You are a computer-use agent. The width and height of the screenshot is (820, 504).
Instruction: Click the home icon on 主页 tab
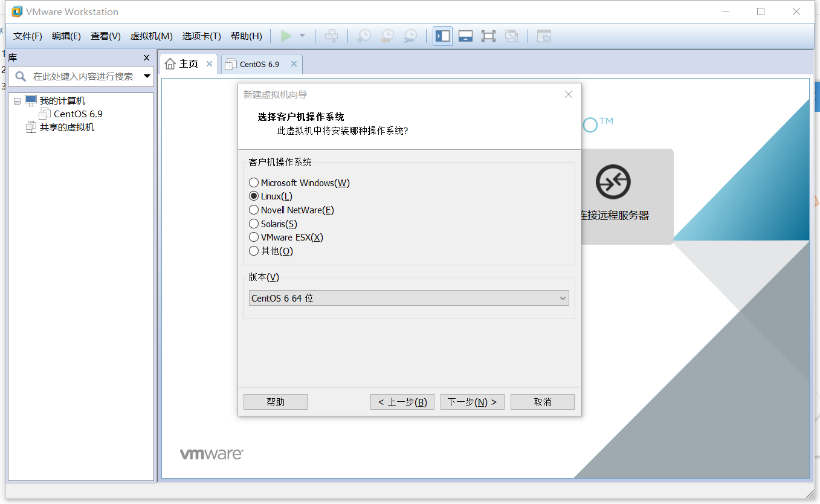click(x=170, y=64)
